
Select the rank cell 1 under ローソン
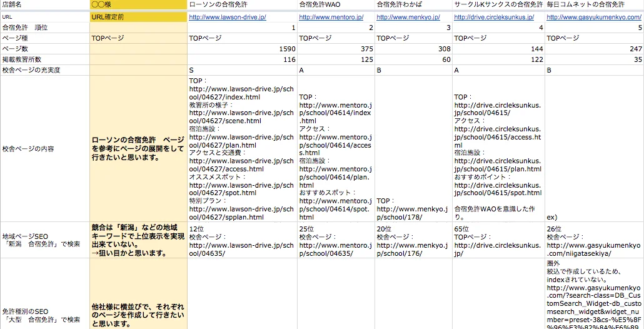point(242,28)
